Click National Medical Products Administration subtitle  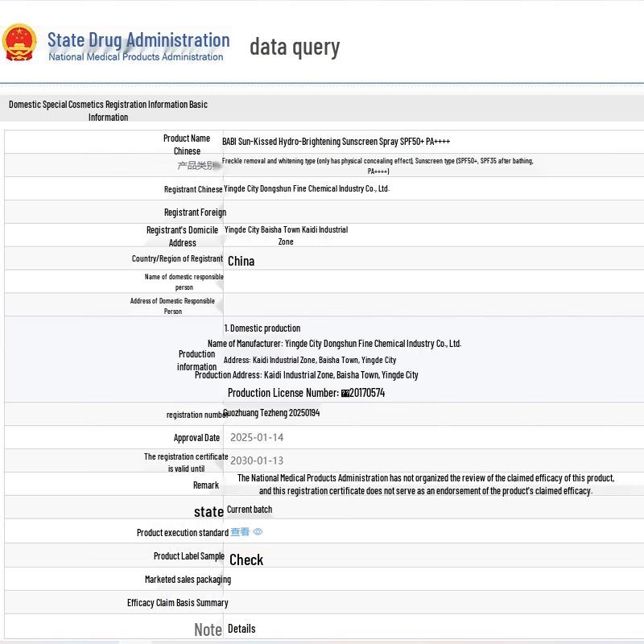(136, 56)
